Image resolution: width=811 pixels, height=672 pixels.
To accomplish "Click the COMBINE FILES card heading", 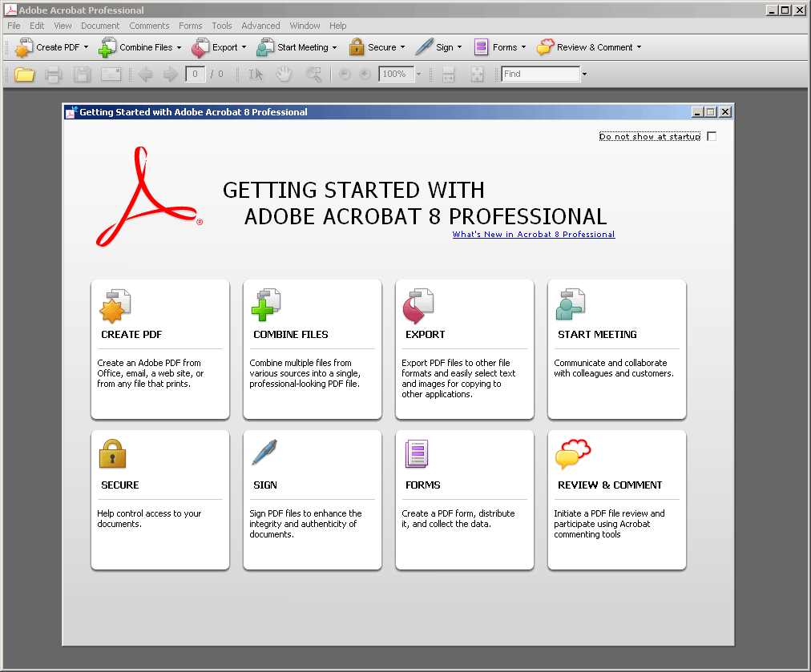I will 291,335.
